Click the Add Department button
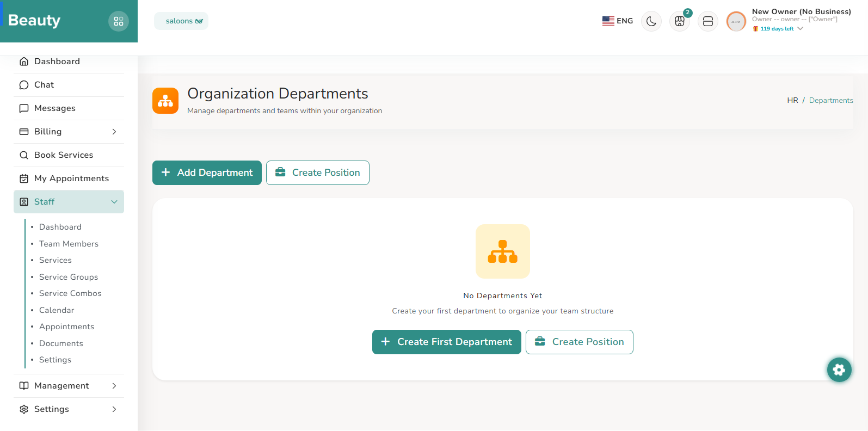 (x=207, y=173)
